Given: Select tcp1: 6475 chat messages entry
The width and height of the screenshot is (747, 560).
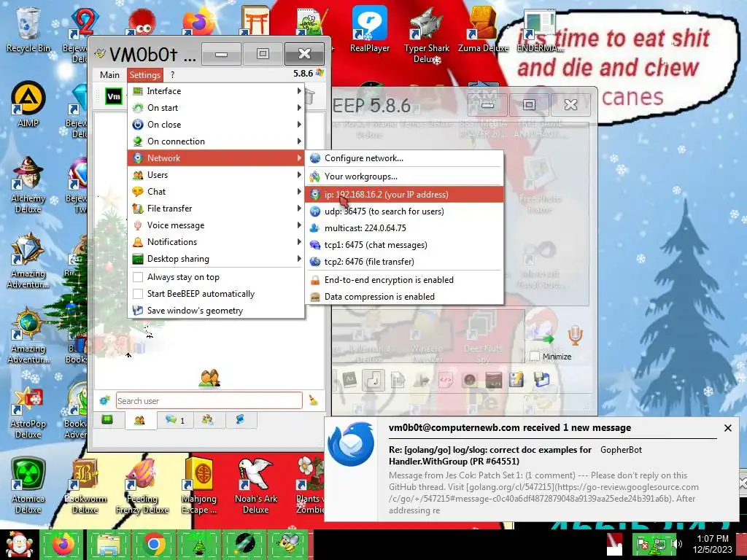Looking at the screenshot, I should click(404, 245).
